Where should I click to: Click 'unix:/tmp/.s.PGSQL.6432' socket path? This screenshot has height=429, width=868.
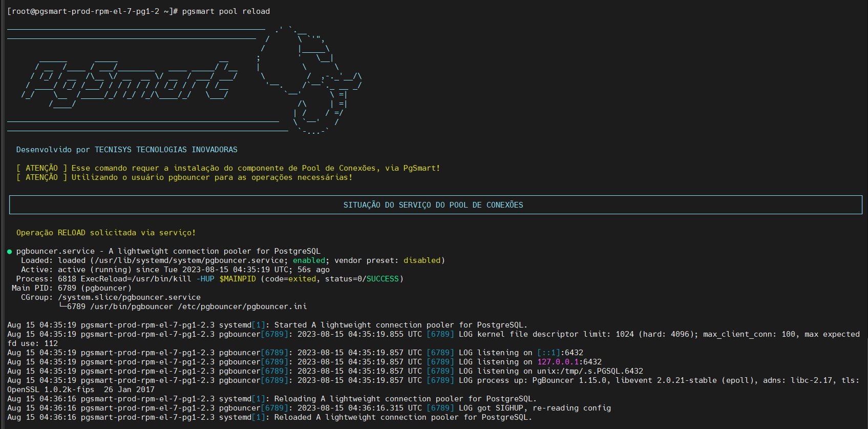pyautogui.click(x=590, y=371)
